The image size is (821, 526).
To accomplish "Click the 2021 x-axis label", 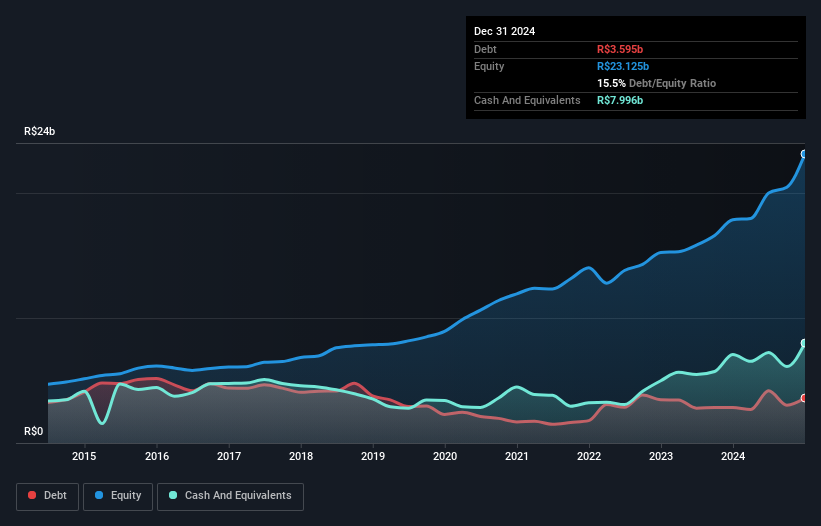I will [x=517, y=456].
